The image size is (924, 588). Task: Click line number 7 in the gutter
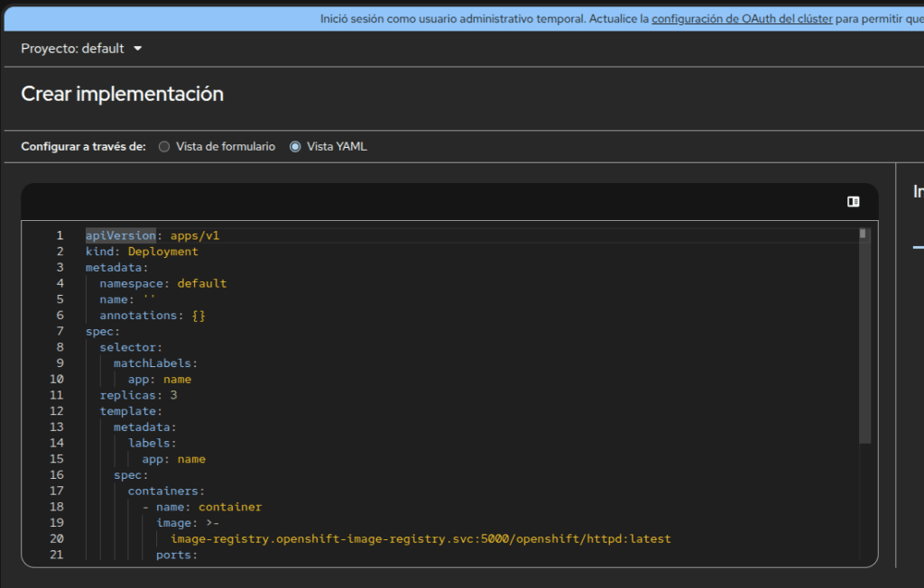(x=60, y=332)
